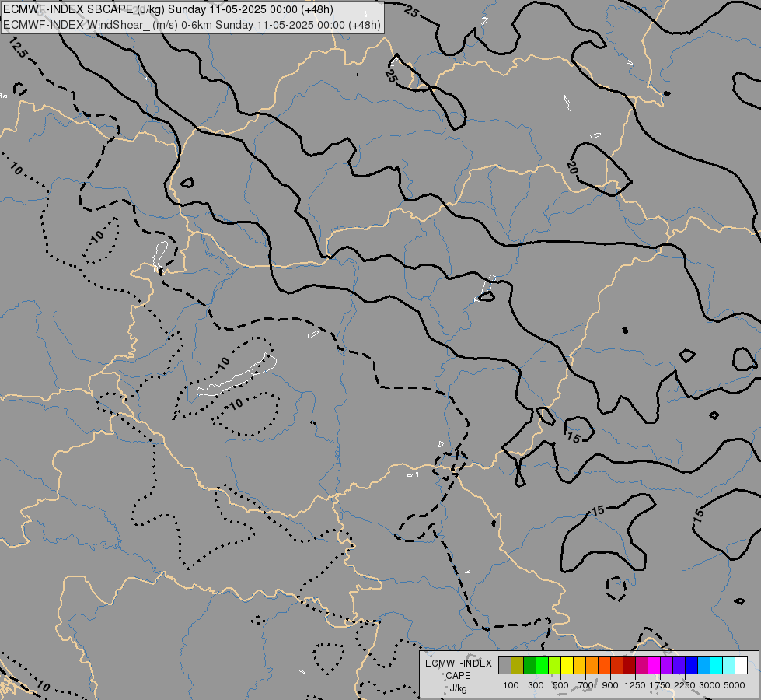Select the brick red swatch right of 900
This screenshot has height=700, width=761.
(617, 666)
